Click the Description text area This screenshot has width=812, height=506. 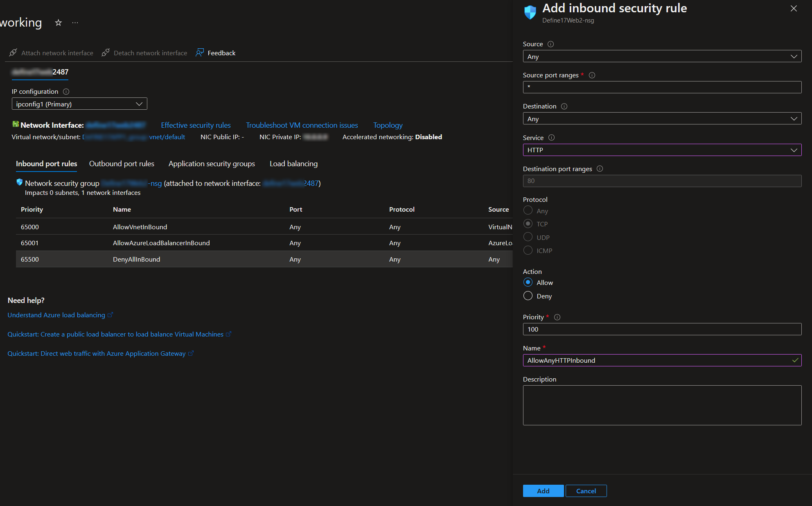pos(662,405)
